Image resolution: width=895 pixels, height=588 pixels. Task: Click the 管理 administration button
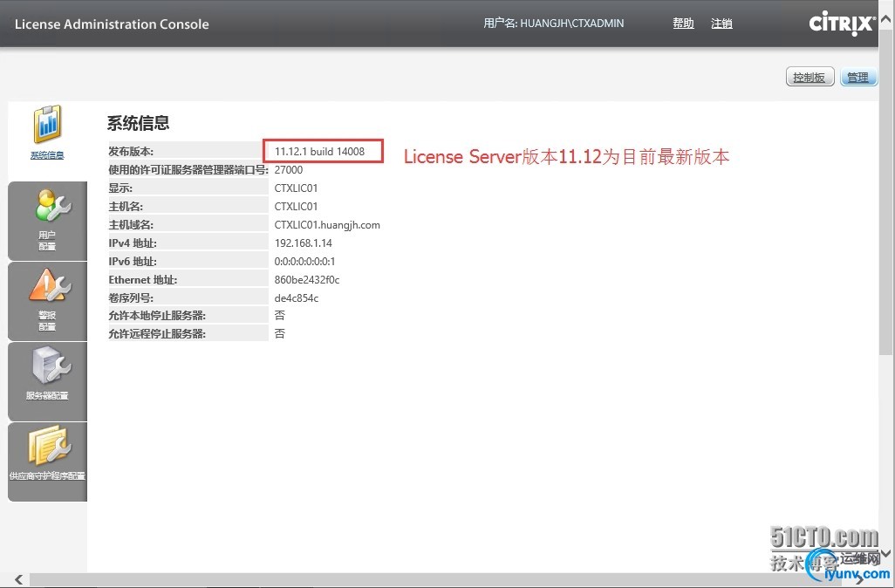click(x=858, y=77)
